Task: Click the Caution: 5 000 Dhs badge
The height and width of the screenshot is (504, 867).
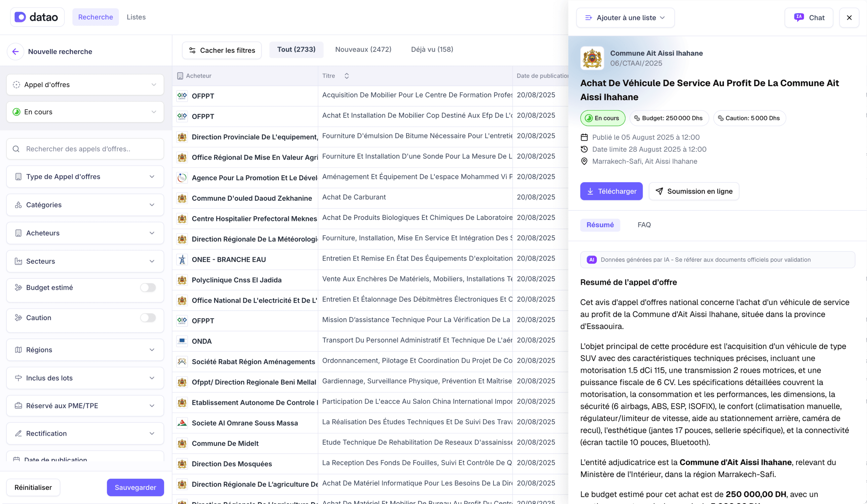Action: point(749,118)
